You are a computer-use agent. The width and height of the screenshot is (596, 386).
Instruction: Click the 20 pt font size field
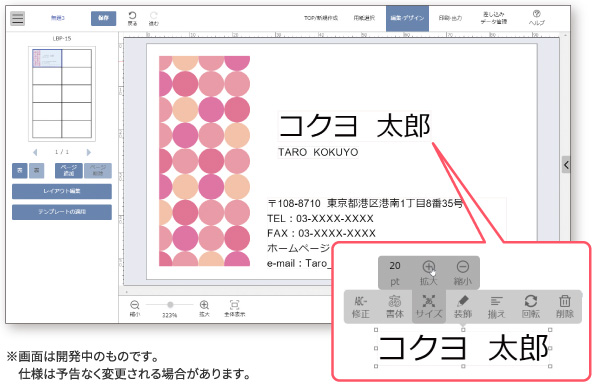[x=395, y=273]
